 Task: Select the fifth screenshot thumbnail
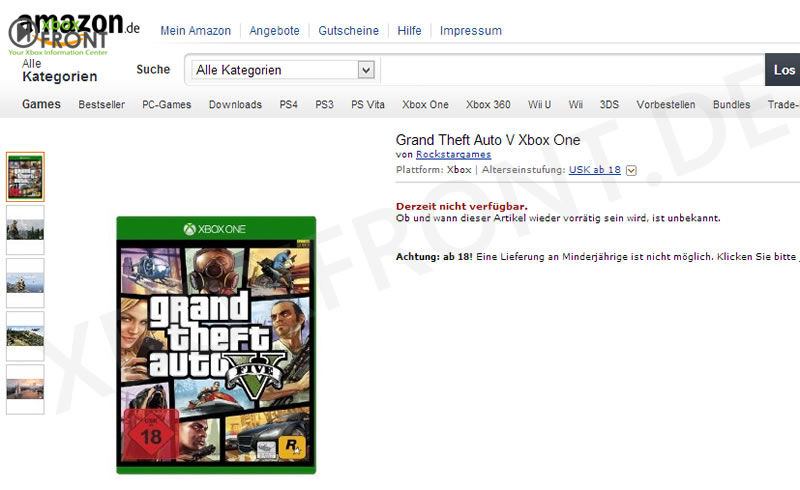click(x=25, y=389)
